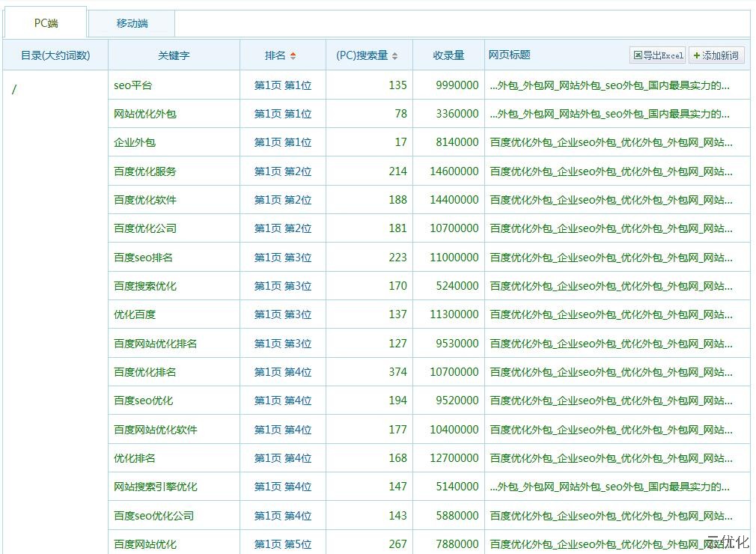Click search volume 78 for 网站优化外包
The image size is (756, 554).
tap(400, 114)
